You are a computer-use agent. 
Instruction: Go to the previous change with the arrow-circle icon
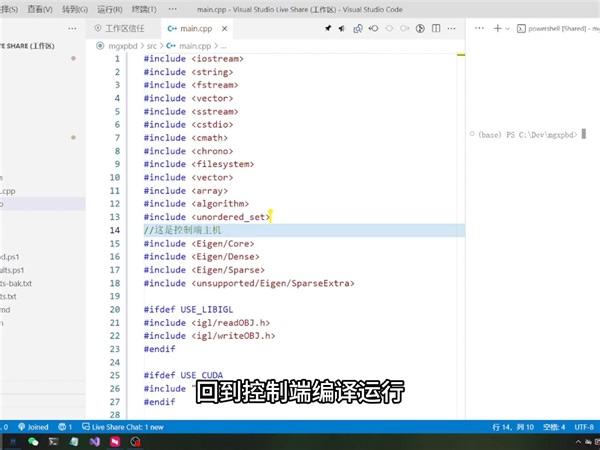coord(373,28)
